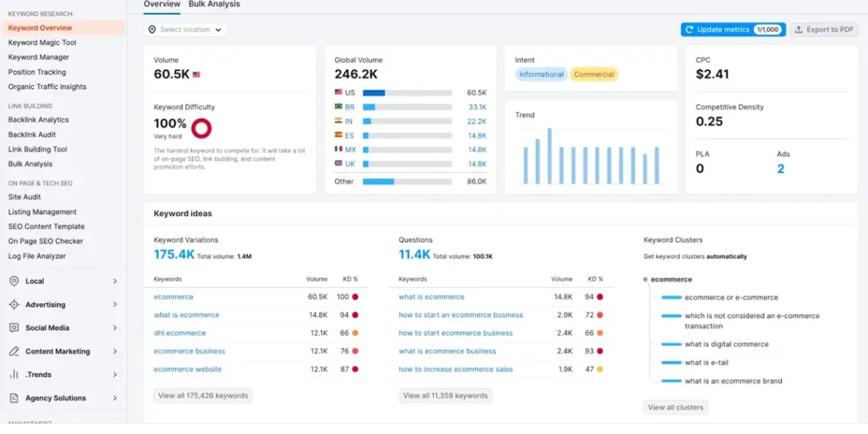
Task: Expand the Content Marketing section chevron
Action: coord(115,352)
